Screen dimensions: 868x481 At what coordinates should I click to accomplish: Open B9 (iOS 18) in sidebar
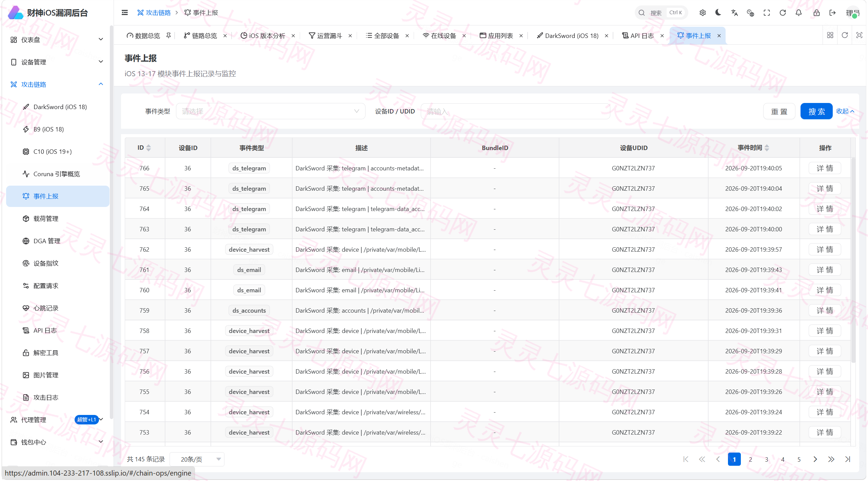click(58, 129)
